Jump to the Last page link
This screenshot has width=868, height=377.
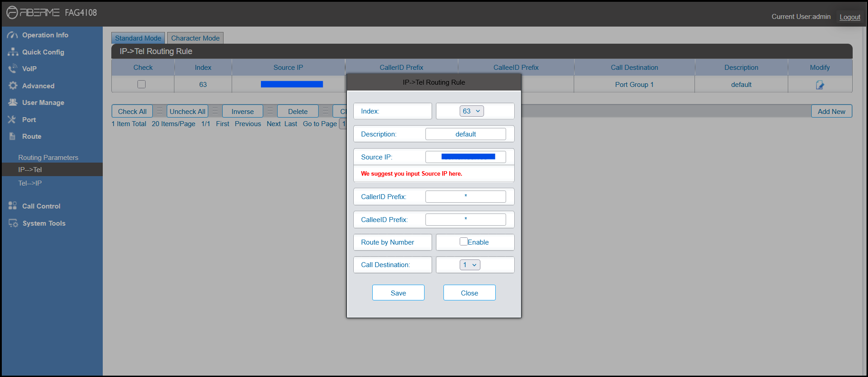pyautogui.click(x=291, y=124)
